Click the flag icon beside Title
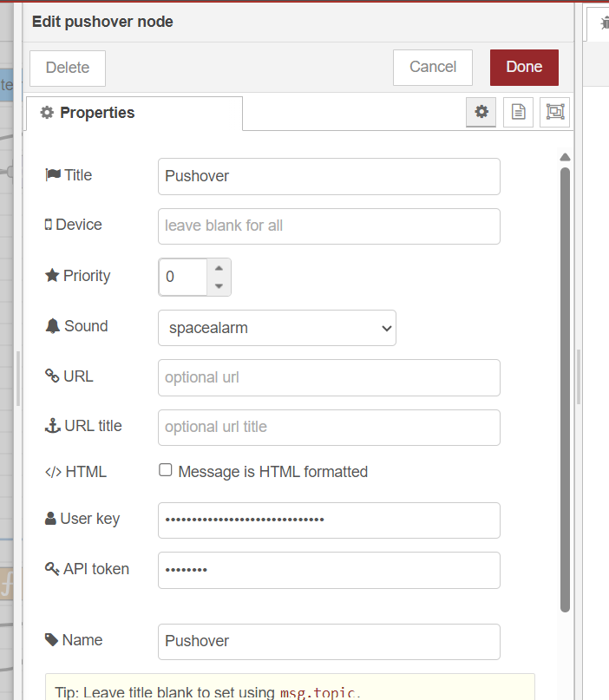This screenshot has width=609, height=700. tap(53, 175)
